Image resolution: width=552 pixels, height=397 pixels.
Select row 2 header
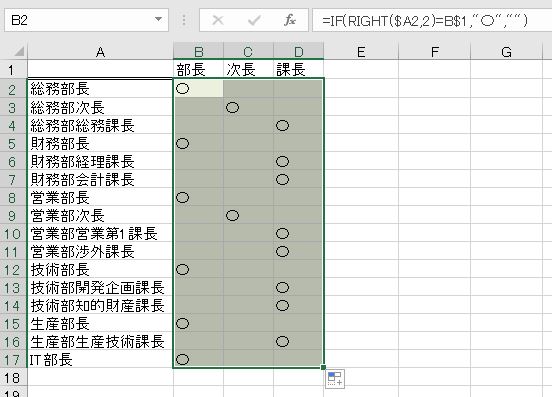tap(13, 89)
